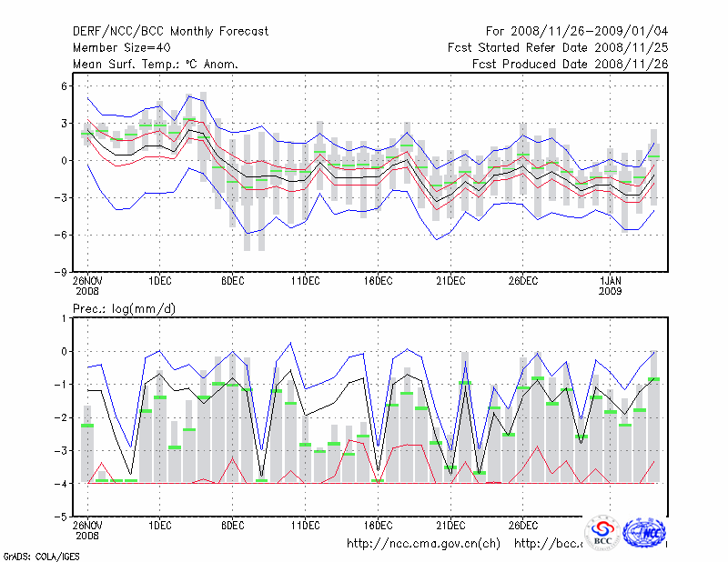Screen dimensions: 728x562
Task: Open the ncc.cma.gov.cn(ch) link
Action: [423, 544]
